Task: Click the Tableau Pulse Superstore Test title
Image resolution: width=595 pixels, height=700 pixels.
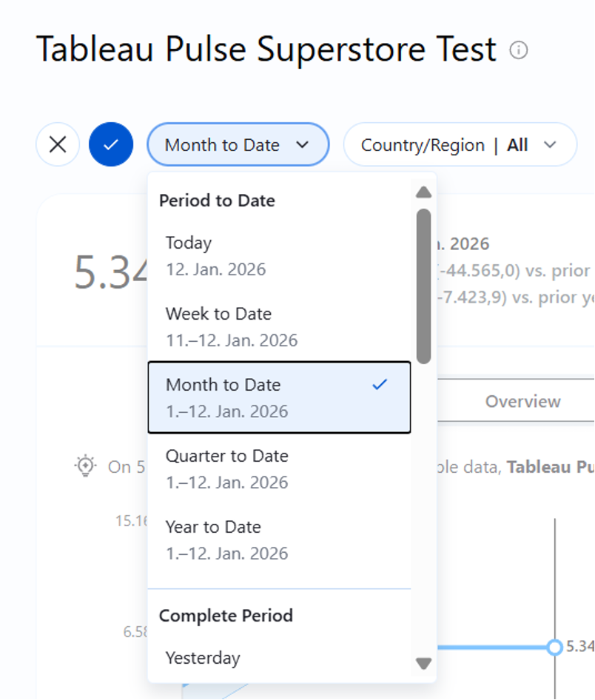Action: tap(266, 50)
